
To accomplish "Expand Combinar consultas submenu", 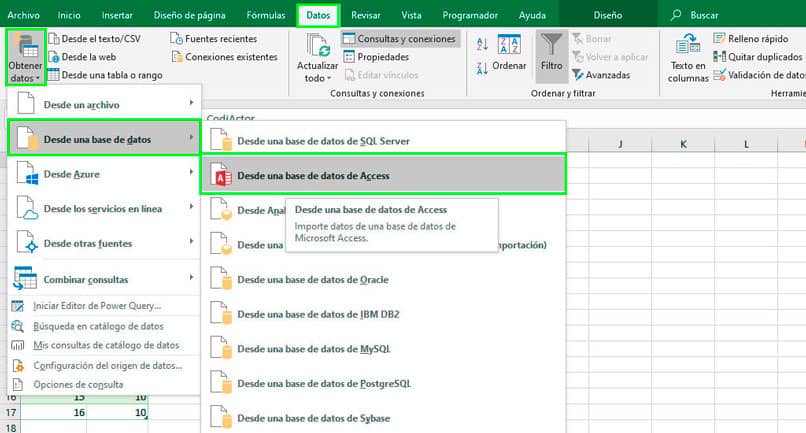I will (104, 279).
